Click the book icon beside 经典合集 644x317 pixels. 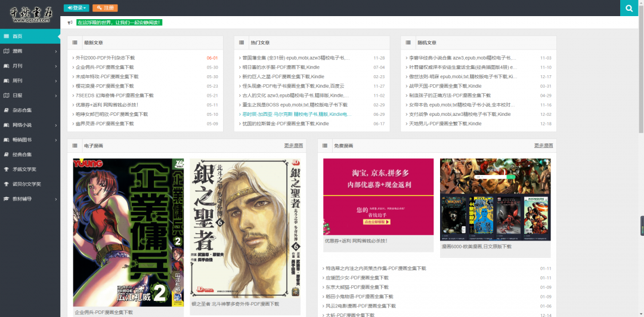point(6,155)
